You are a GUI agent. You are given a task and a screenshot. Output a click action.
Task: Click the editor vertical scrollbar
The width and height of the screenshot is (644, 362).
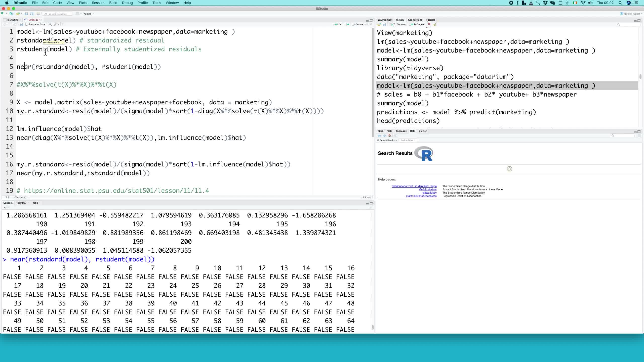[373, 82]
